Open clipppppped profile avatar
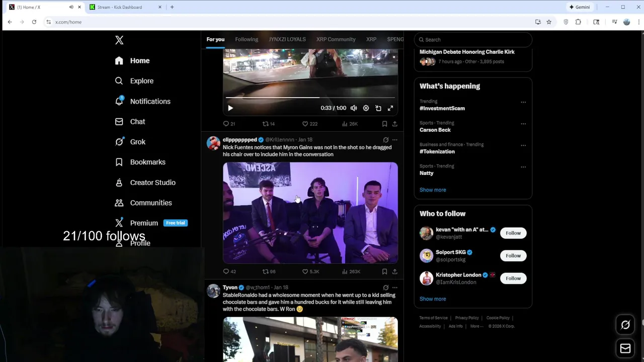This screenshot has height=362, width=644. (x=213, y=143)
